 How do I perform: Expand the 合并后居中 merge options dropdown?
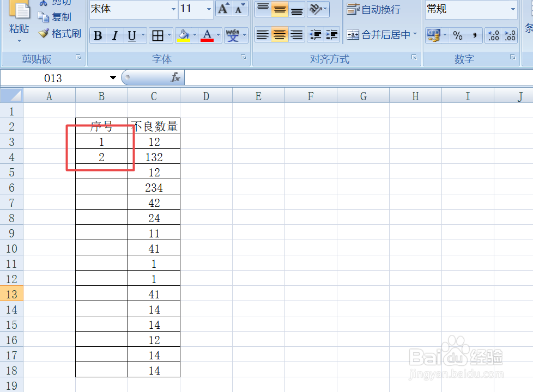coord(416,34)
